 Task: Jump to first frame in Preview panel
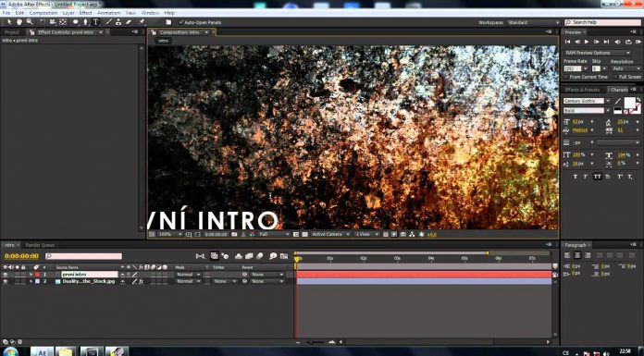click(567, 42)
